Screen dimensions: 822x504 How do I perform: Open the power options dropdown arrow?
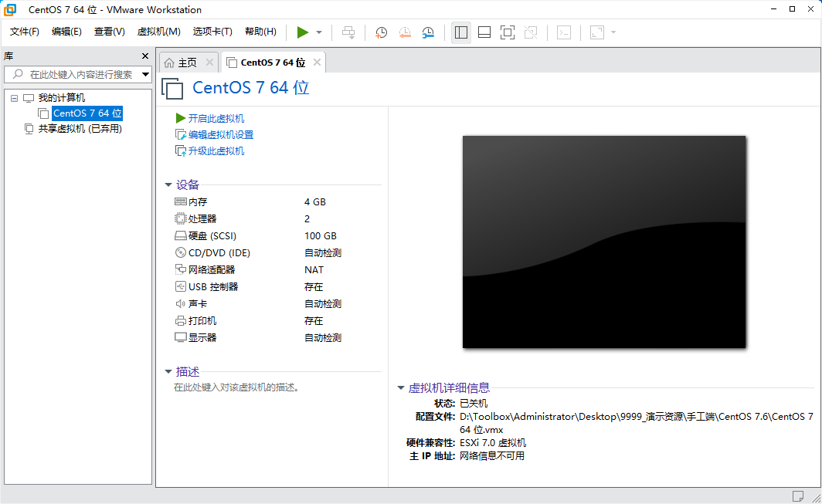[x=318, y=32]
